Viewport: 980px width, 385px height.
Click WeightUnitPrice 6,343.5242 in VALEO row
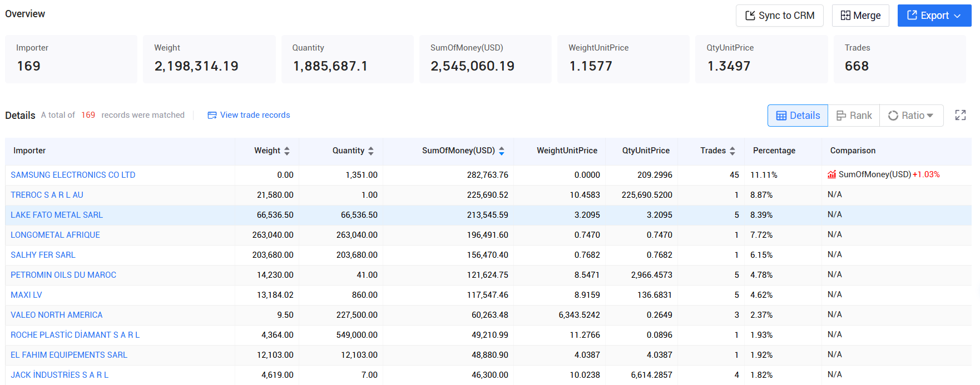(579, 315)
